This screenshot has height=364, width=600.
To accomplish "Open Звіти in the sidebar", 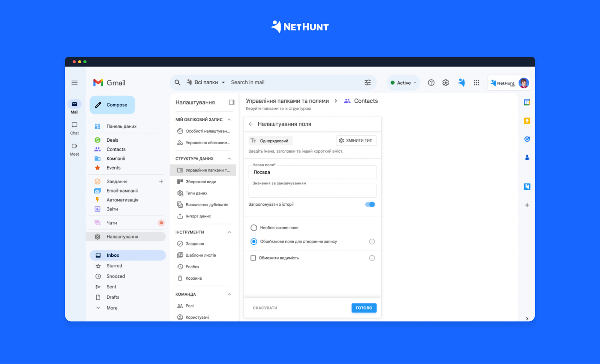I will (x=112, y=209).
